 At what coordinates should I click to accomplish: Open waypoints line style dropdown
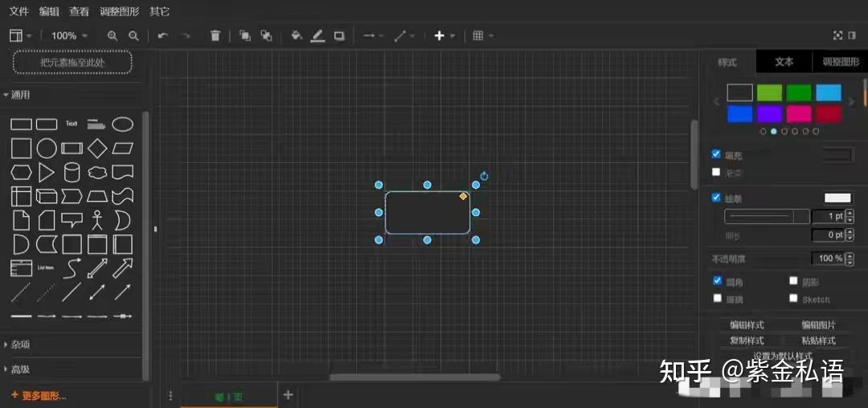click(404, 36)
